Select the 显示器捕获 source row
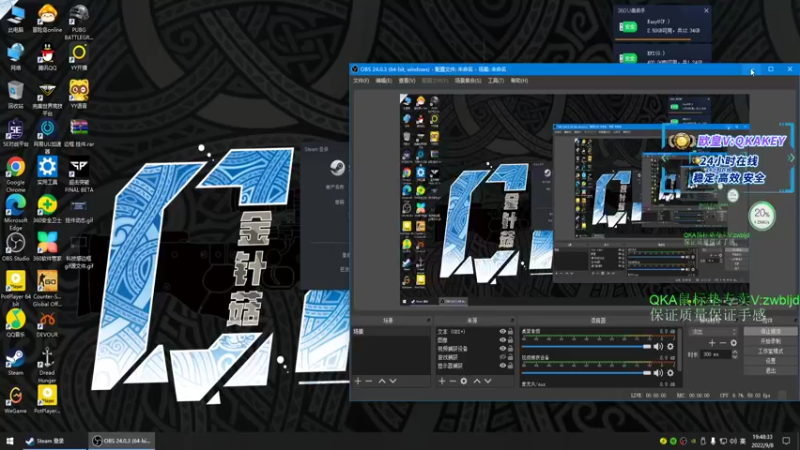Screen dimensions: 800x450 474,366
